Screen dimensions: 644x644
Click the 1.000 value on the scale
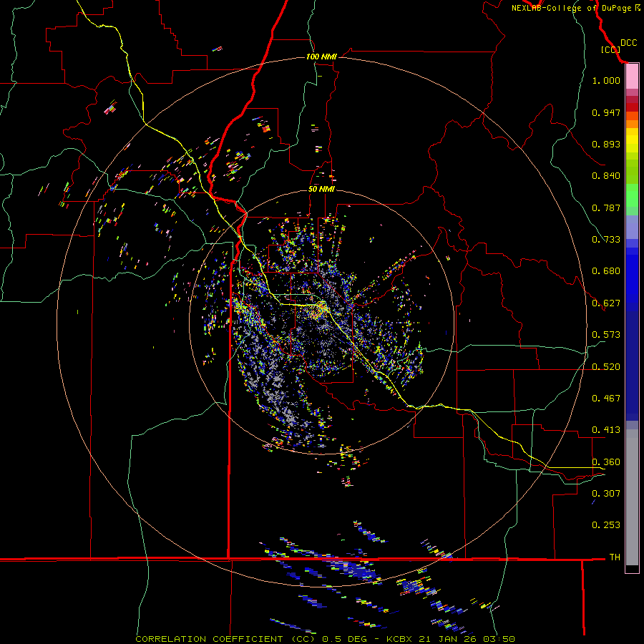(x=606, y=80)
